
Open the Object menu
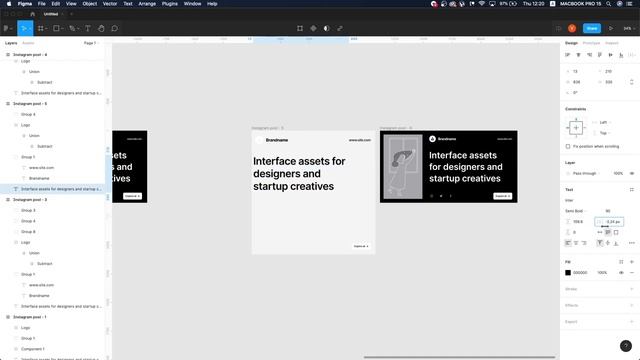click(x=90, y=4)
